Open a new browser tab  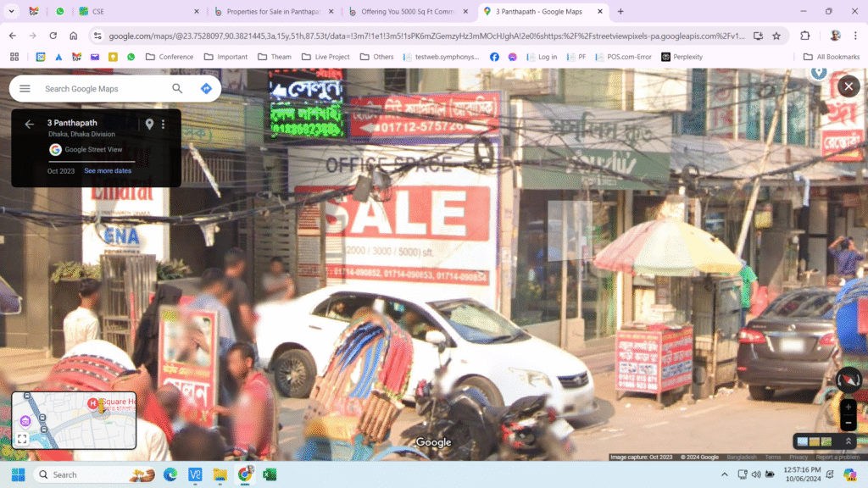tap(620, 11)
